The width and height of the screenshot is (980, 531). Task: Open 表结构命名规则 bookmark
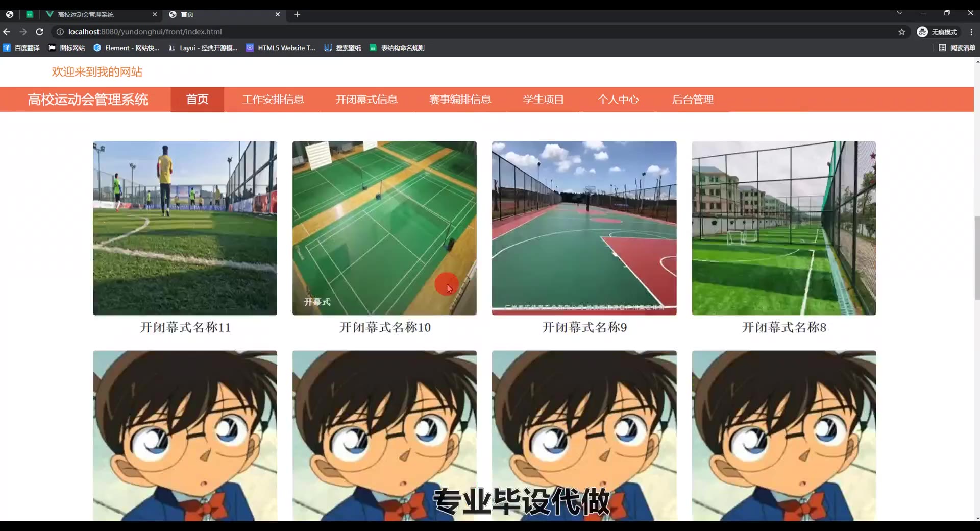(397, 47)
